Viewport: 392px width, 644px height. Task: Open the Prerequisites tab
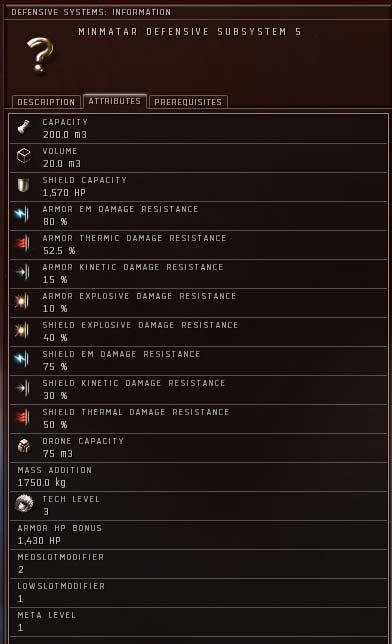pos(188,102)
